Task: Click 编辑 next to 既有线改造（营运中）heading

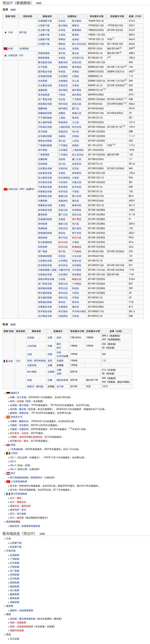Action: pos(42,534)
